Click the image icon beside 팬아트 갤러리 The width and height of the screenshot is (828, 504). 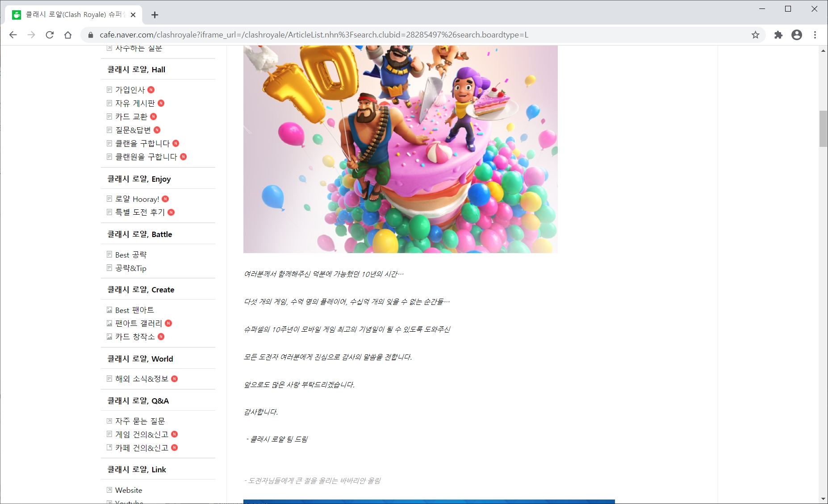point(109,323)
